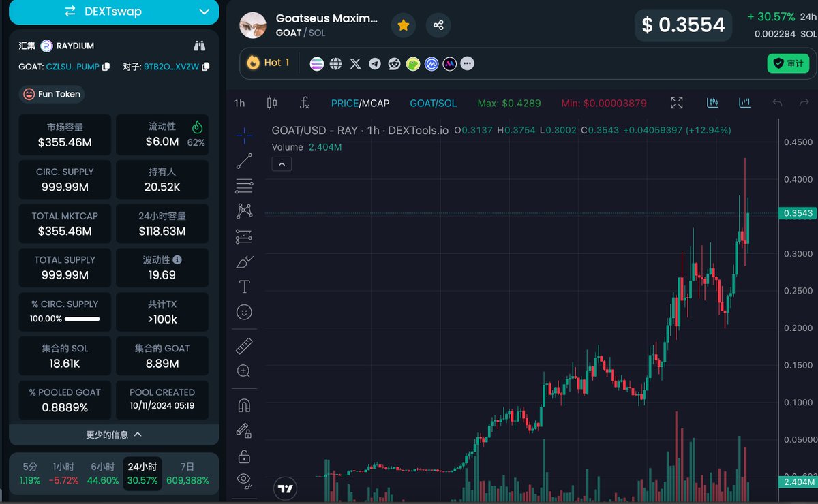Open the Telegram social link
Image resolution: width=818 pixels, height=504 pixels.
click(375, 63)
